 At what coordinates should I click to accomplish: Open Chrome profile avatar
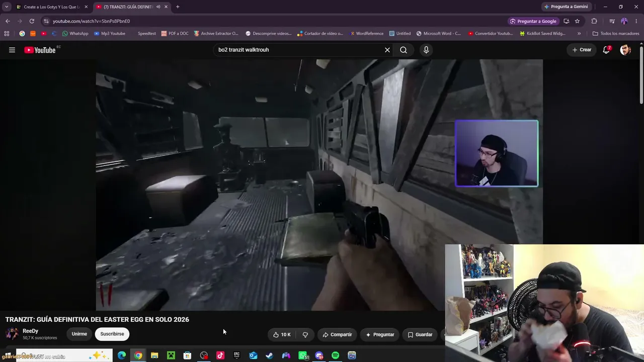pyautogui.click(x=624, y=21)
